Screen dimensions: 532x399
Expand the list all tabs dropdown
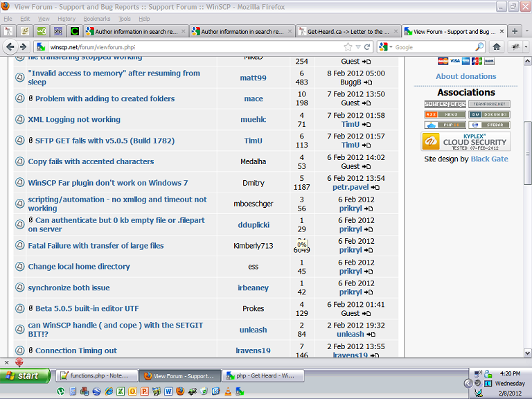pos(526,31)
